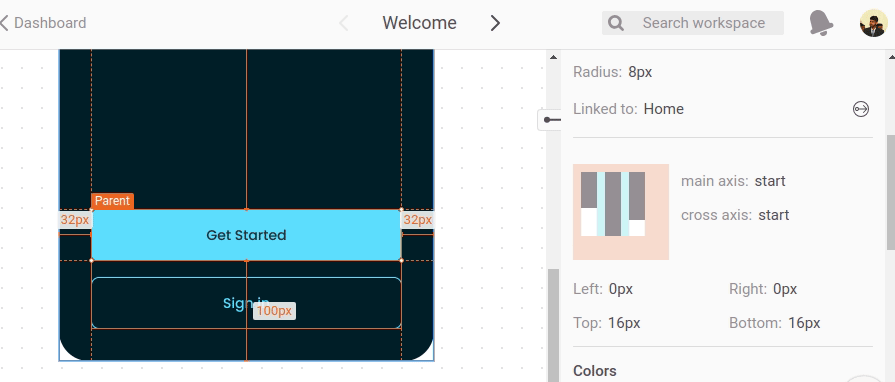This screenshot has width=895, height=382.
Task: Go back to Dashboard
Action: (43, 23)
